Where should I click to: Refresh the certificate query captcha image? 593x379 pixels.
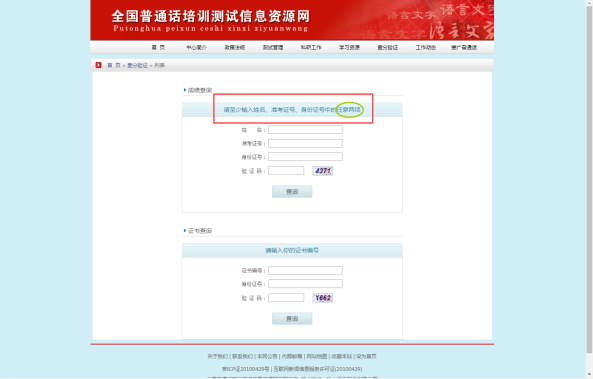pyautogui.click(x=323, y=298)
